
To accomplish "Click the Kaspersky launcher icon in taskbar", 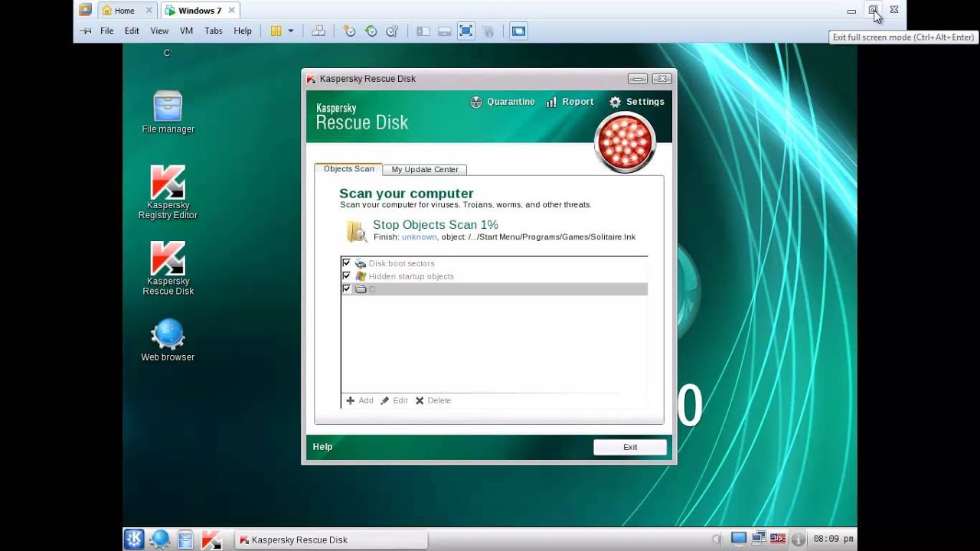I will point(211,540).
